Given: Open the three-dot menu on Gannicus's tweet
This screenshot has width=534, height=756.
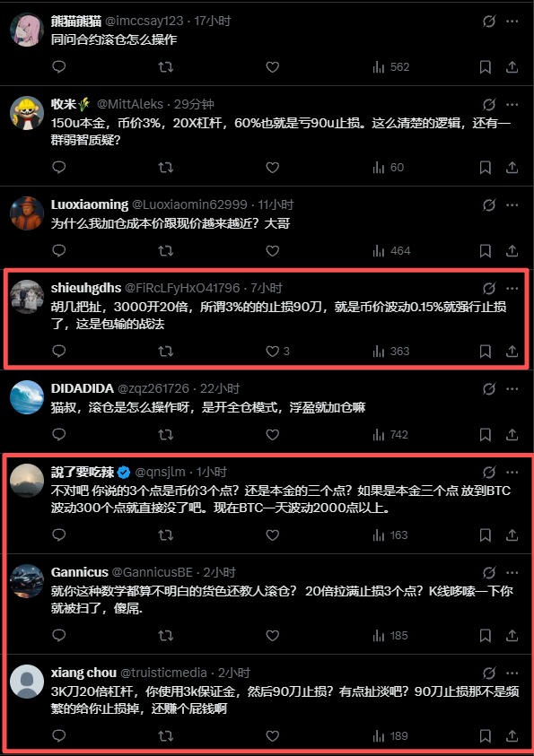Looking at the screenshot, I should 512,572.
